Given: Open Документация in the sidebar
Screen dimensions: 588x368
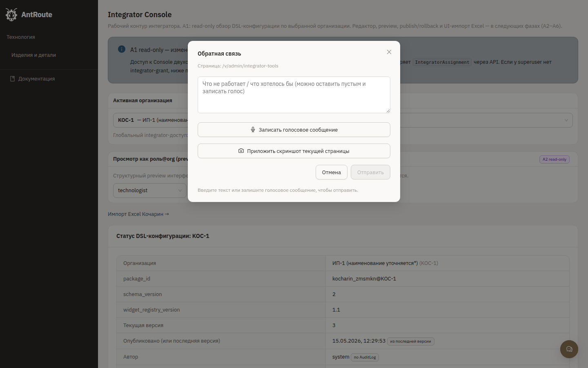Looking at the screenshot, I should point(36,79).
